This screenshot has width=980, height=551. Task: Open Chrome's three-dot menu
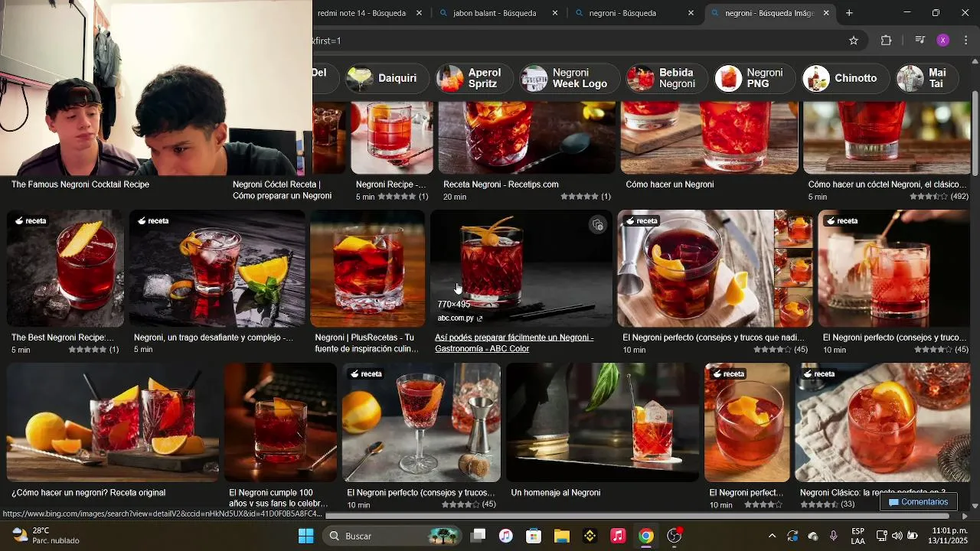coord(965,41)
